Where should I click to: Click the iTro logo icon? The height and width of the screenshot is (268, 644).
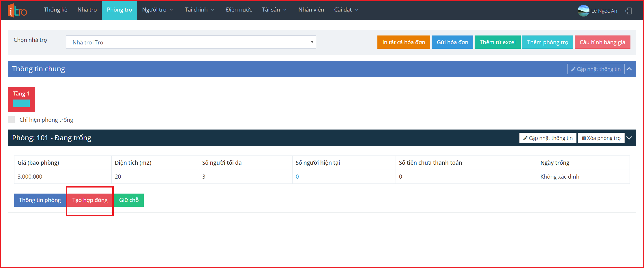(x=17, y=10)
